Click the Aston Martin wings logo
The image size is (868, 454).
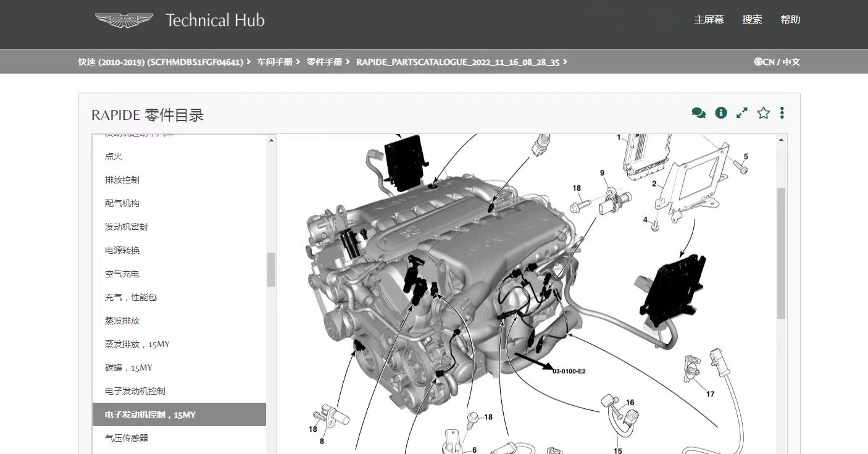124,20
